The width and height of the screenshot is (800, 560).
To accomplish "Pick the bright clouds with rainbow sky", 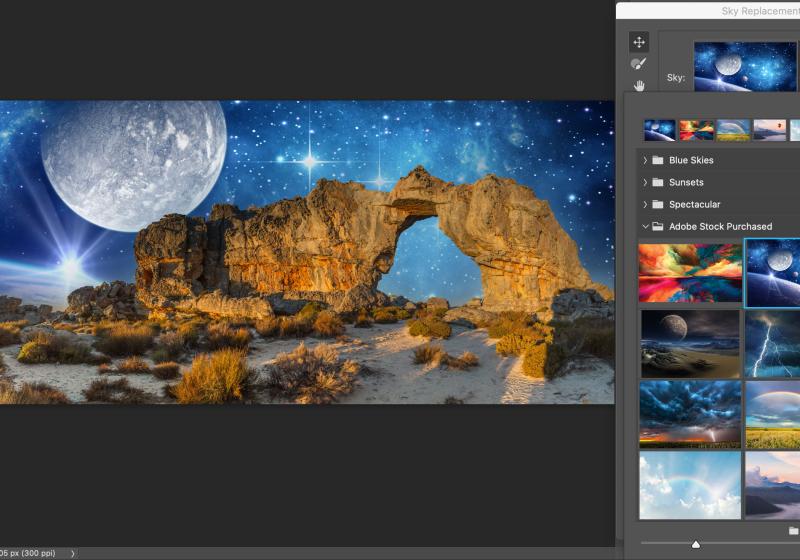I will [x=690, y=485].
